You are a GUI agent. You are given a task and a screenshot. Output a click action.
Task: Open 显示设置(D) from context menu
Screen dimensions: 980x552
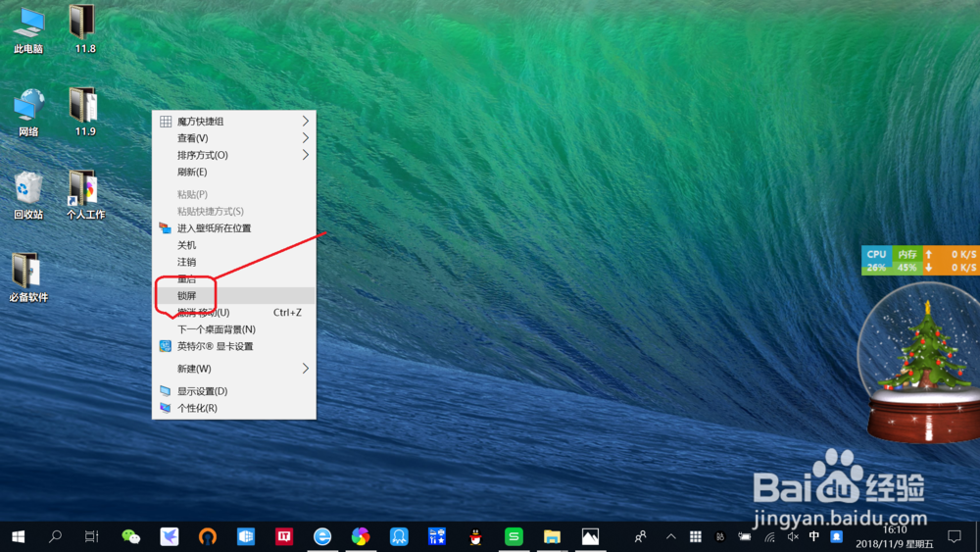(x=234, y=391)
